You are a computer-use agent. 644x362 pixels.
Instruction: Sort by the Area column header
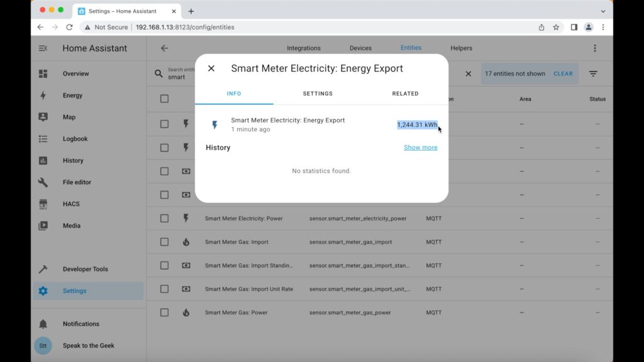click(x=525, y=99)
